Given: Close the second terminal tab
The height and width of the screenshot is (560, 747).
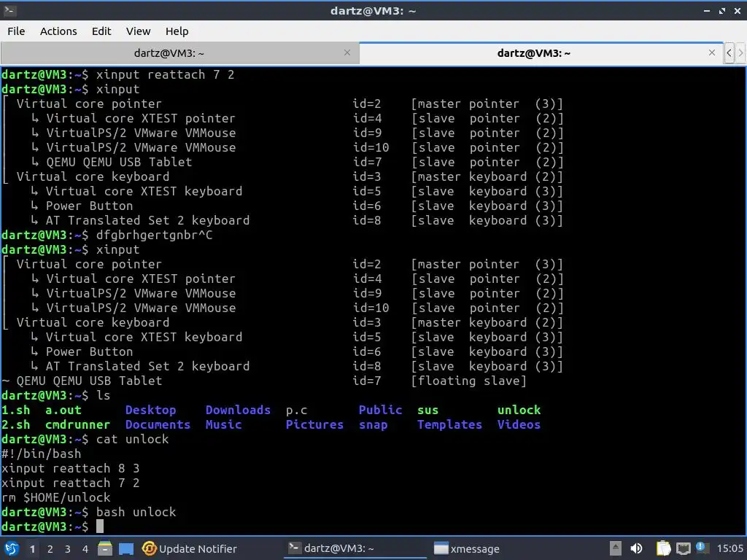Looking at the screenshot, I should pos(712,52).
